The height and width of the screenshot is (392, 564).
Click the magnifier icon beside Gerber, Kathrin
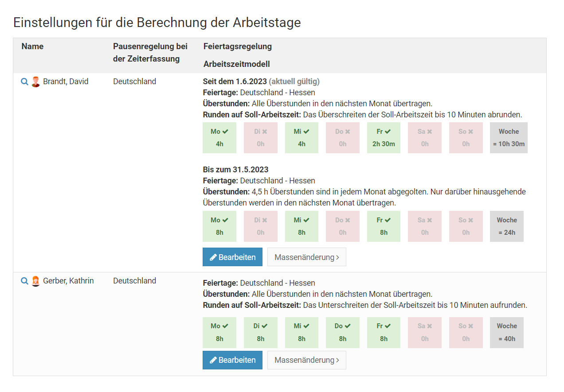coord(24,281)
